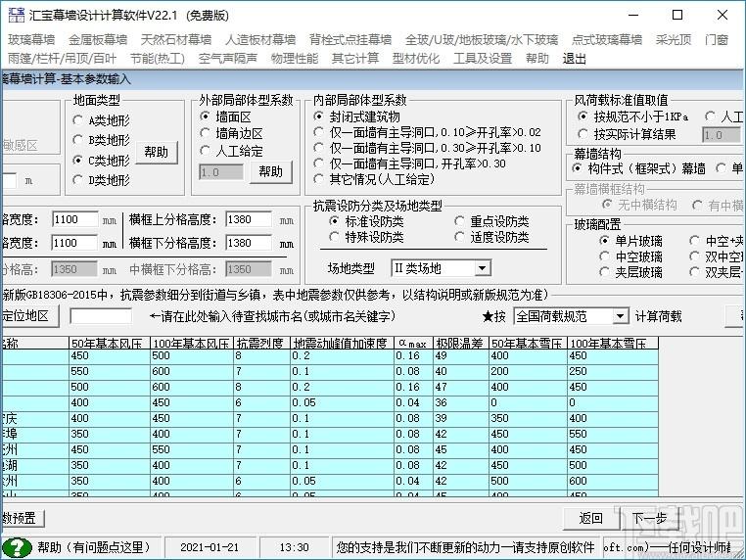Click the 50年基本风压 column header
Image resolution: width=746 pixels, height=560 pixels.
pos(110,343)
